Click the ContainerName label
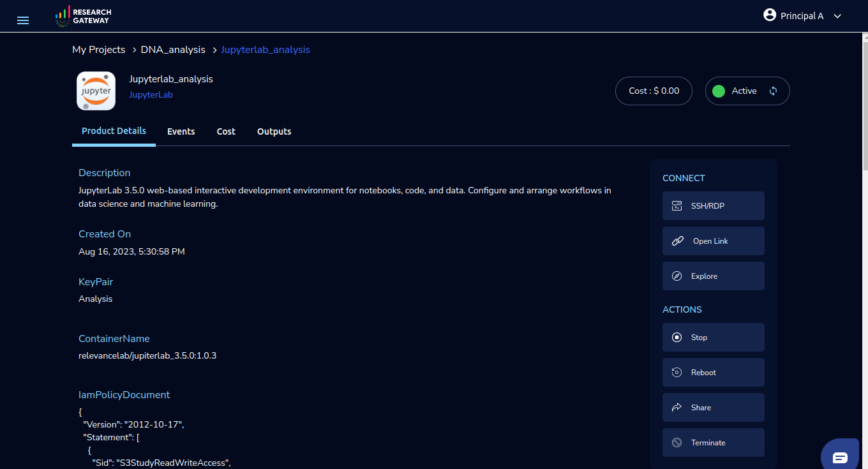 pyautogui.click(x=114, y=339)
